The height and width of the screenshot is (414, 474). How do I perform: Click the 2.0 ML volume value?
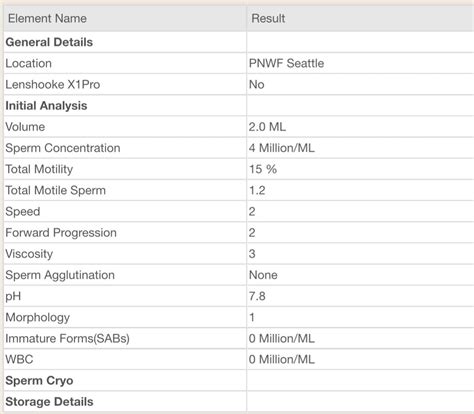pyautogui.click(x=267, y=127)
